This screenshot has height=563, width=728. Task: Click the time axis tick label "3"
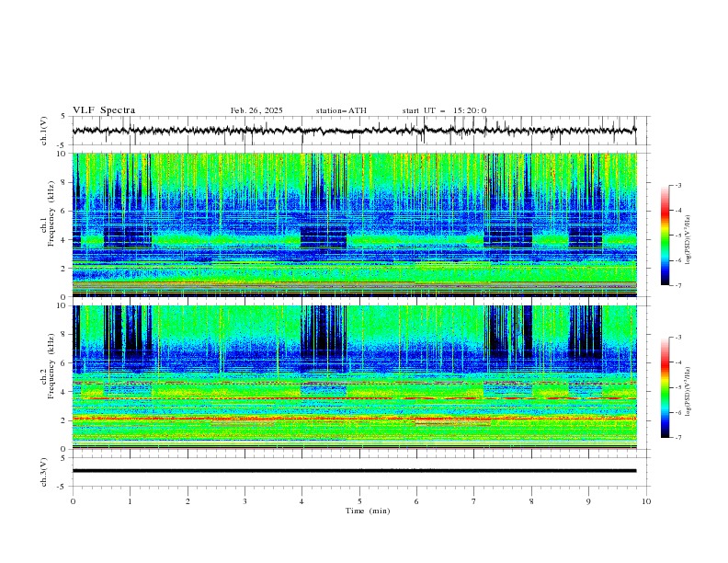click(x=245, y=501)
